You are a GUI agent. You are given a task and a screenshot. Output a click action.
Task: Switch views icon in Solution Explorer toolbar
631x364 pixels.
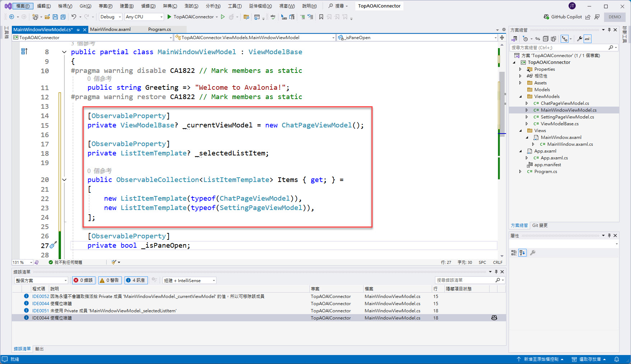(514, 39)
